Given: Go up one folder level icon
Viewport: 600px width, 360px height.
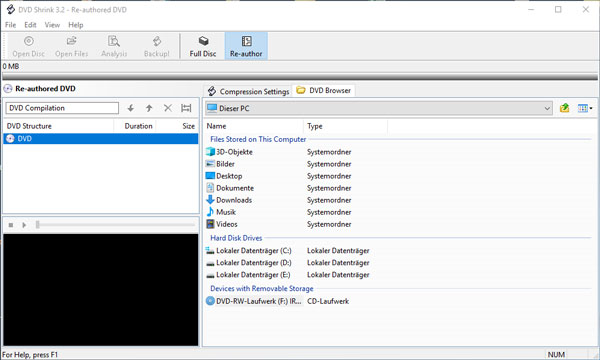Looking at the screenshot, I should pos(564,108).
